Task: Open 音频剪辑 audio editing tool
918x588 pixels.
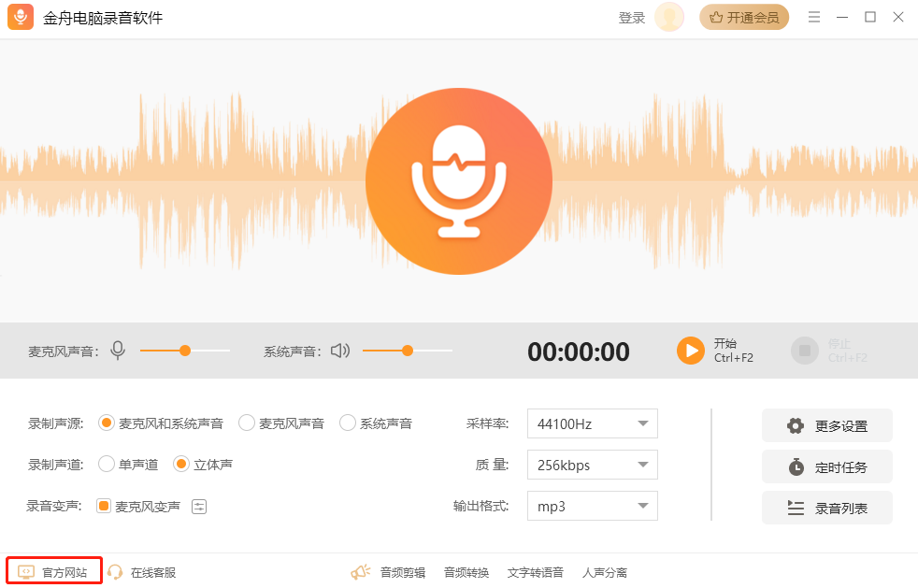Action: tap(402, 571)
